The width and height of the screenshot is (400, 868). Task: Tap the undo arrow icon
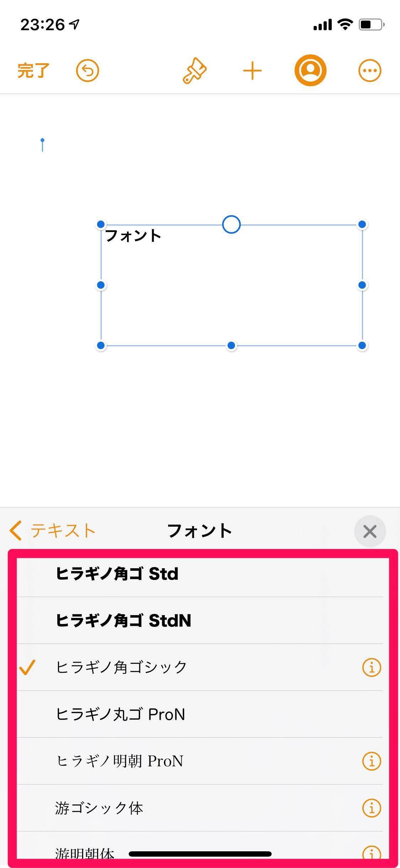point(87,70)
